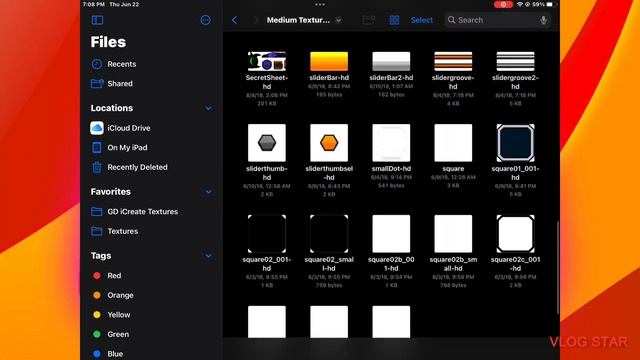Go back with the left chevron
Image resolution: width=640 pixels, height=360 pixels.
tap(234, 20)
